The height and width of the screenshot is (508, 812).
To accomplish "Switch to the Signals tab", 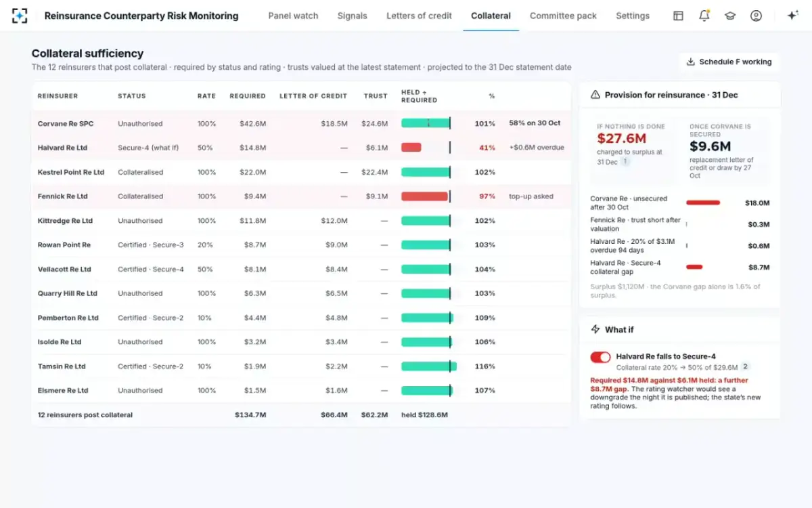I will click(x=352, y=16).
